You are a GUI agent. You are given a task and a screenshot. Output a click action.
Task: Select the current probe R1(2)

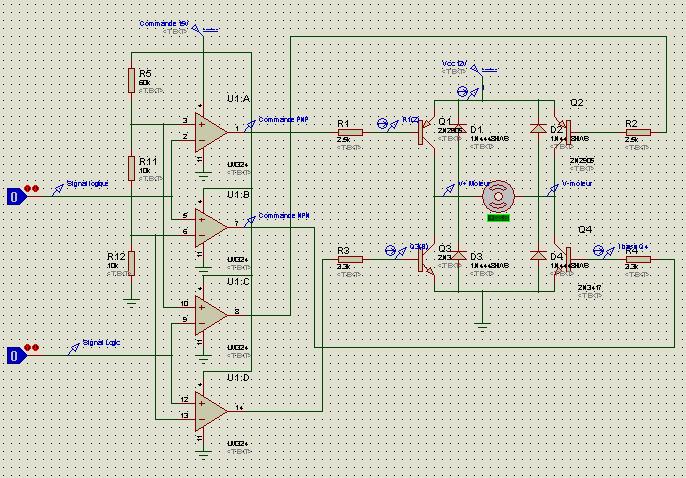point(388,124)
